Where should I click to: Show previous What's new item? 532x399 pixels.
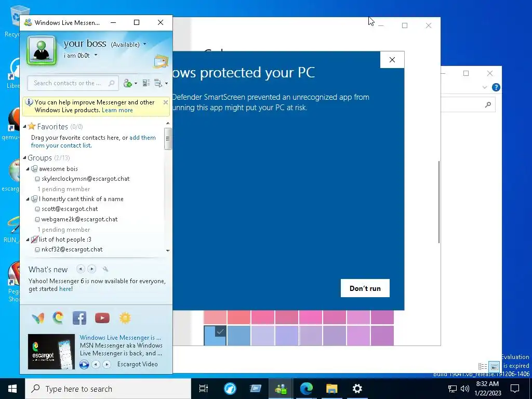(81, 269)
